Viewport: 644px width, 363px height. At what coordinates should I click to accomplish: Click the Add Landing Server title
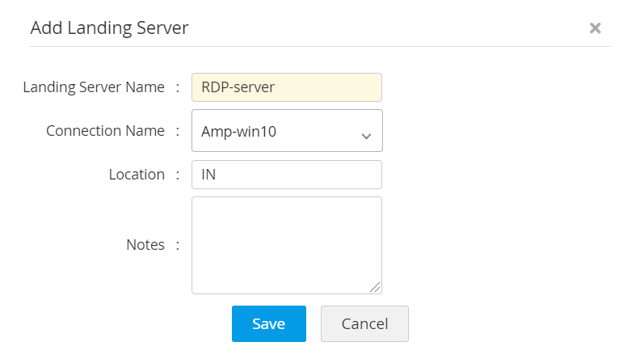coord(109,28)
